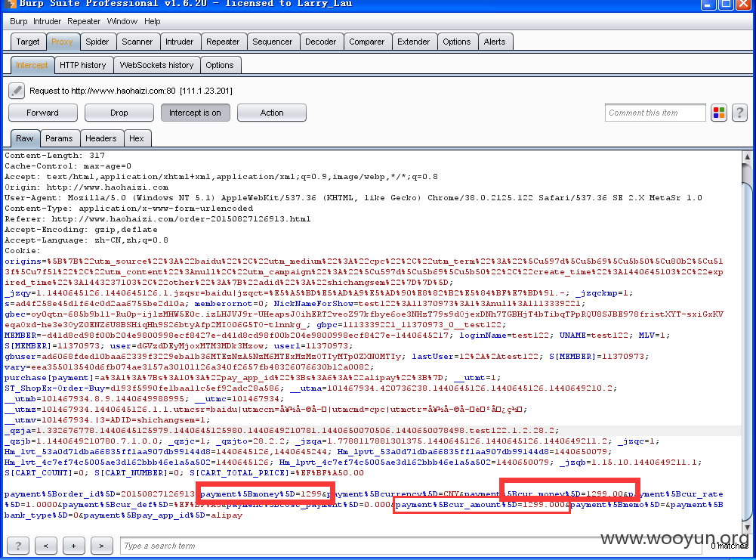Open the highlight color picker icon
756x560 pixels.
click(719, 113)
